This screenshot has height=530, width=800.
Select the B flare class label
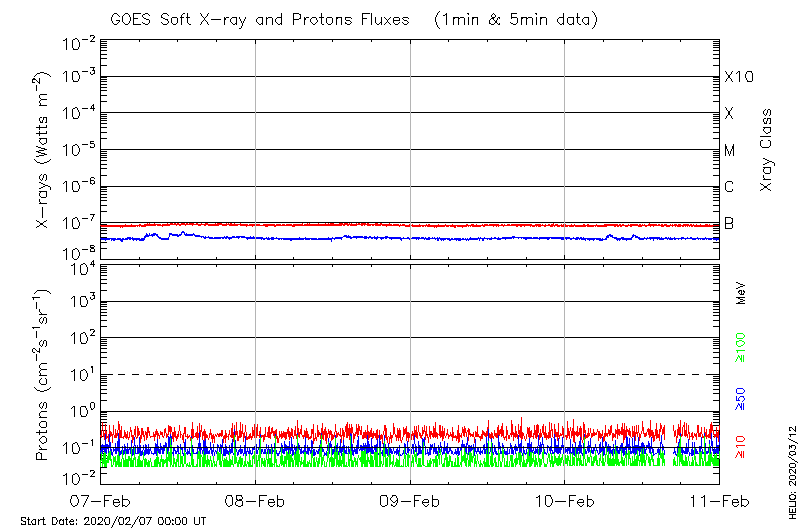coord(730,223)
